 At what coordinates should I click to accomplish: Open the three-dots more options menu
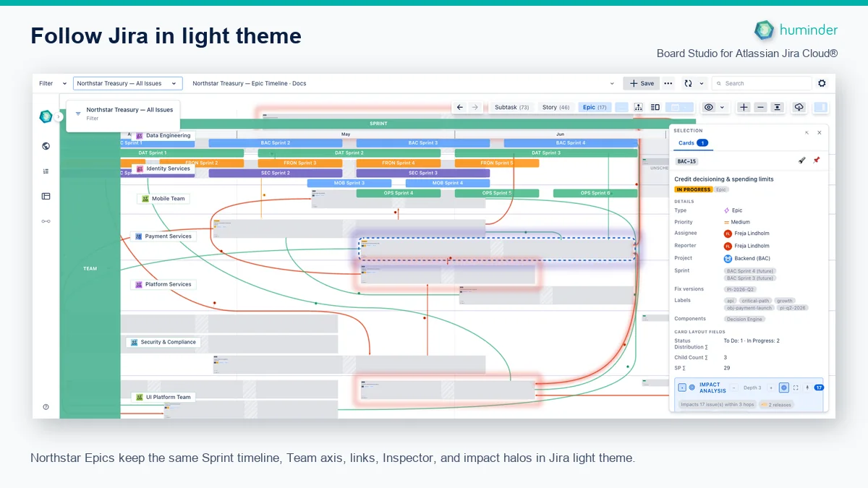(668, 83)
